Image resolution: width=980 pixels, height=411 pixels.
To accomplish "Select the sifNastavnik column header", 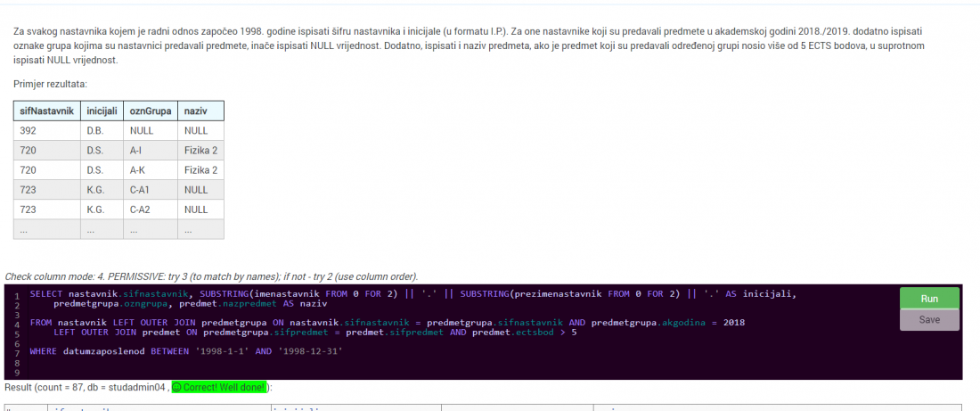I will tap(47, 111).
